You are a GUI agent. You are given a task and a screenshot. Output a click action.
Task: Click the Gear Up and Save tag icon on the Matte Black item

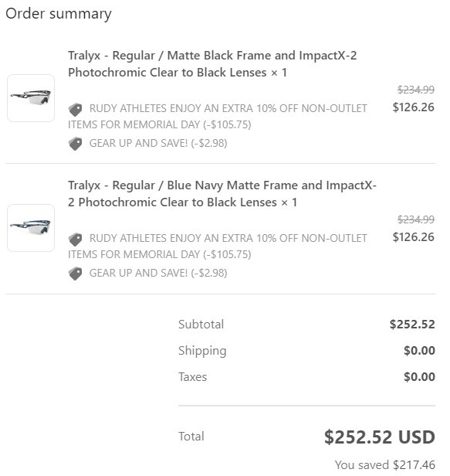click(75, 144)
